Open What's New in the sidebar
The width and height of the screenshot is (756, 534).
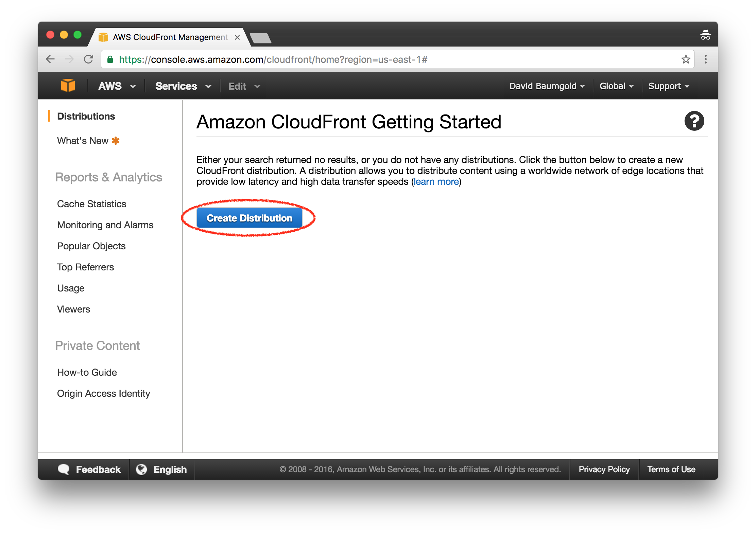pos(83,141)
